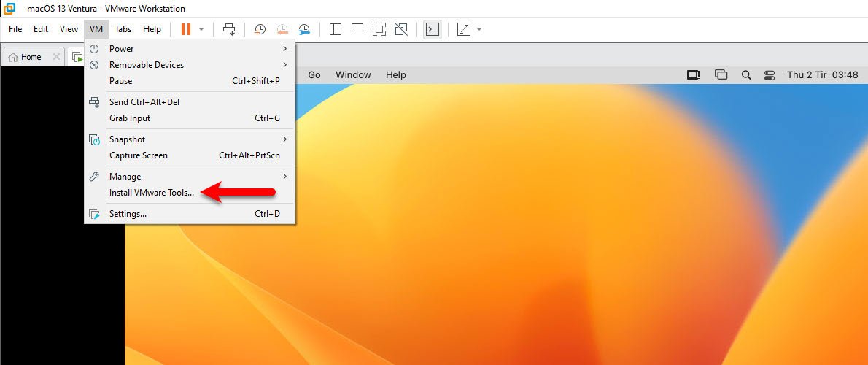
Task: Click the pause virtual machine toolbar button
Action: (x=186, y=29)
